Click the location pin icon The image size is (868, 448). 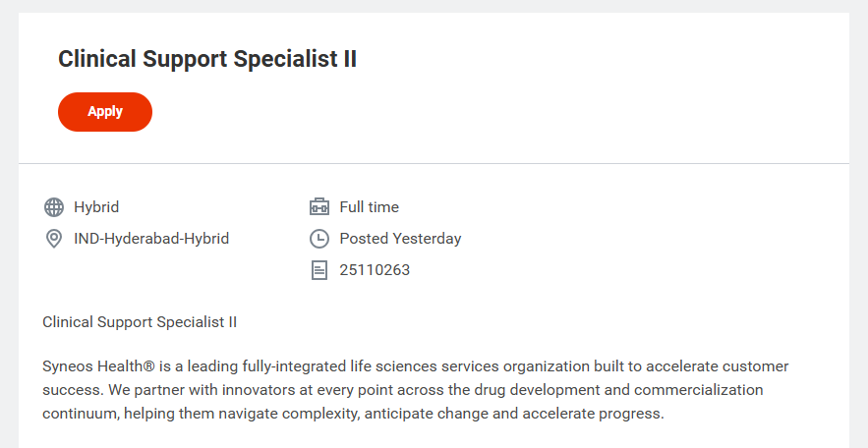click(x=54, y=239)
